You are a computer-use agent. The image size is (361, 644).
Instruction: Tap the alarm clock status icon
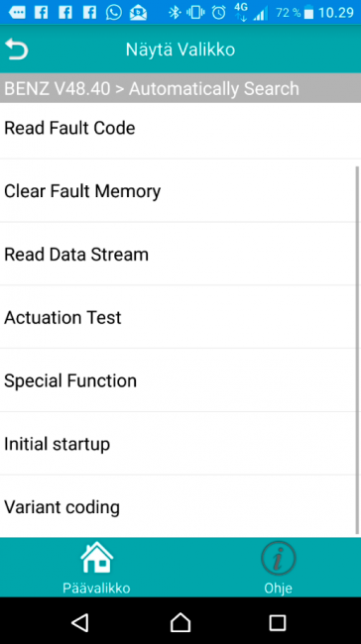(x=219, y=12)
